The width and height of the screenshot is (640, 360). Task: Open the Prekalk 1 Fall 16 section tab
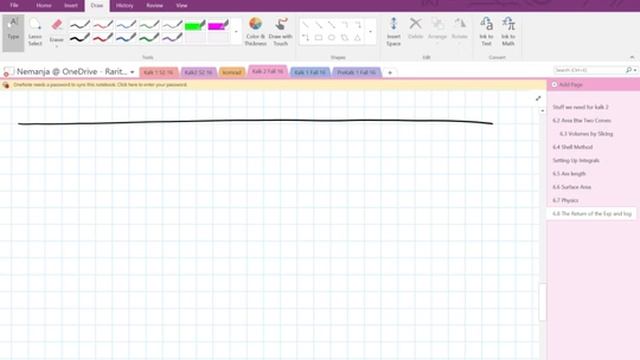pyautogui.click(x=356, y=72)
